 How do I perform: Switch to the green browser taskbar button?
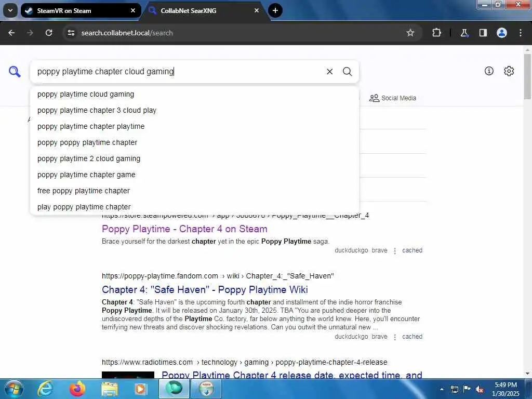tap(174, 389)
